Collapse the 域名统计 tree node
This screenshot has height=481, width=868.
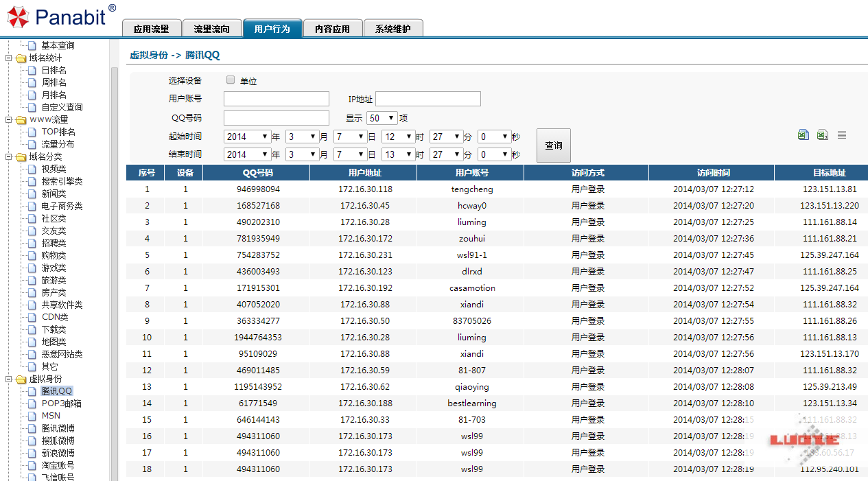pyautogui.click(x=9, y=58)
